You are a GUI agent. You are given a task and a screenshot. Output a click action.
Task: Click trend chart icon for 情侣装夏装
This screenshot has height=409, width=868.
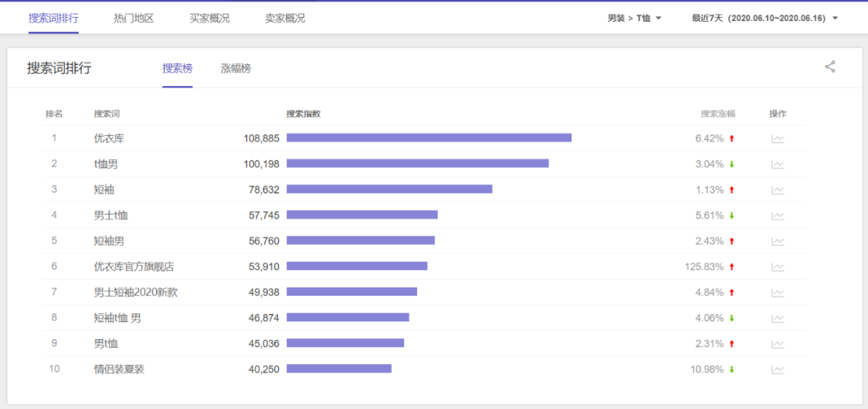[x=777, y=370]
